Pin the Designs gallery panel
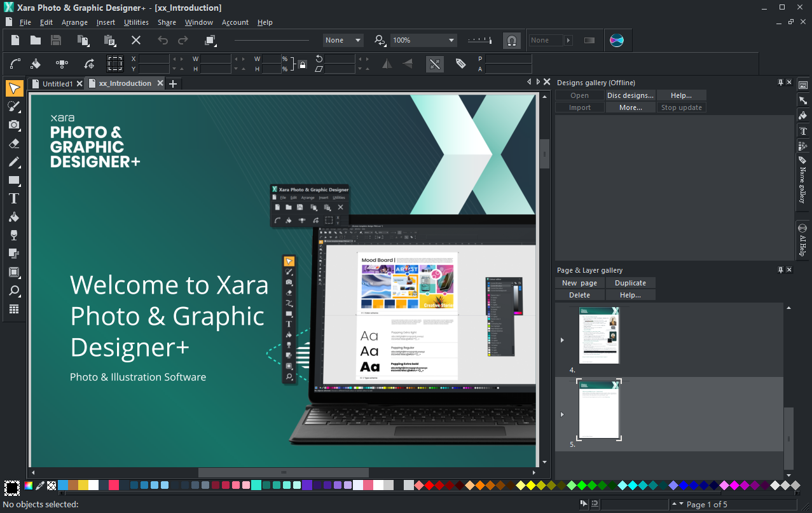 point(780,83)
